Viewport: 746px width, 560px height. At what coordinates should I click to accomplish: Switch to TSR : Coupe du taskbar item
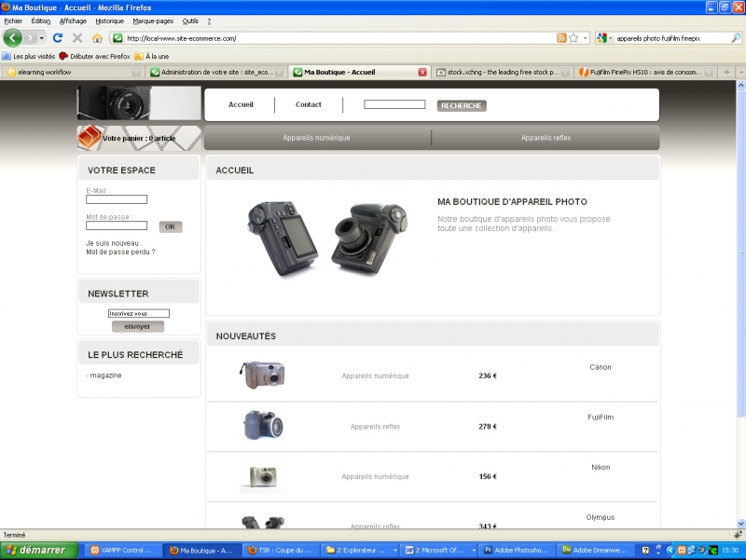click(x=280, y=550)
